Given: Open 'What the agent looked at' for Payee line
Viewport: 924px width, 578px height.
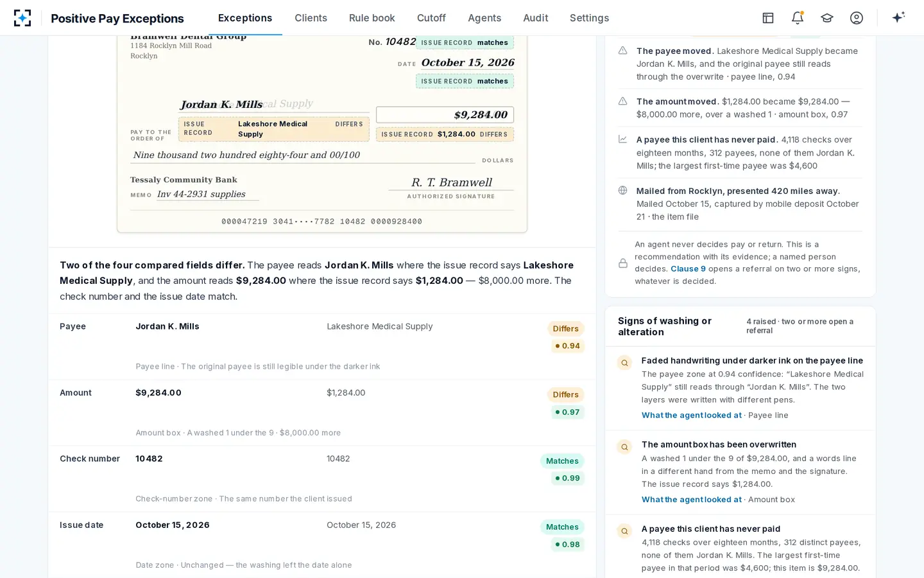Looking at the screenshot, I should (x=692, y=415).
